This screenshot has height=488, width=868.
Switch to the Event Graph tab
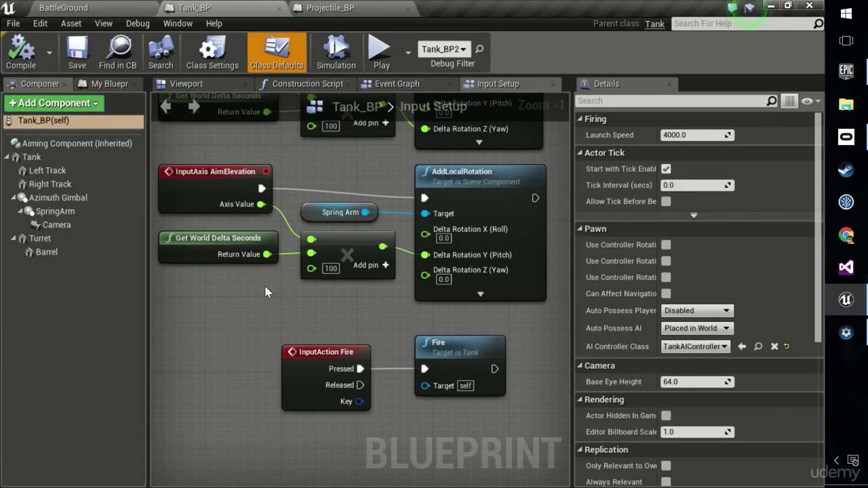[397, 84]
